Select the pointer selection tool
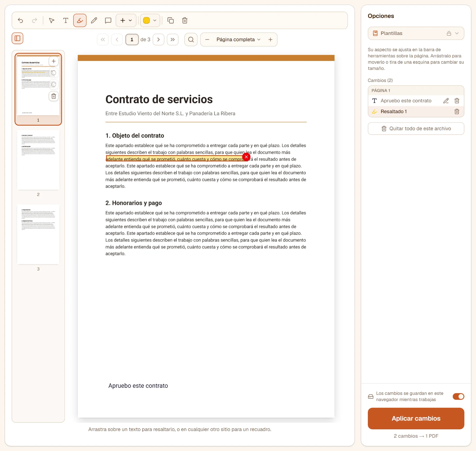 pyautogui.click(x=52, y=20)
